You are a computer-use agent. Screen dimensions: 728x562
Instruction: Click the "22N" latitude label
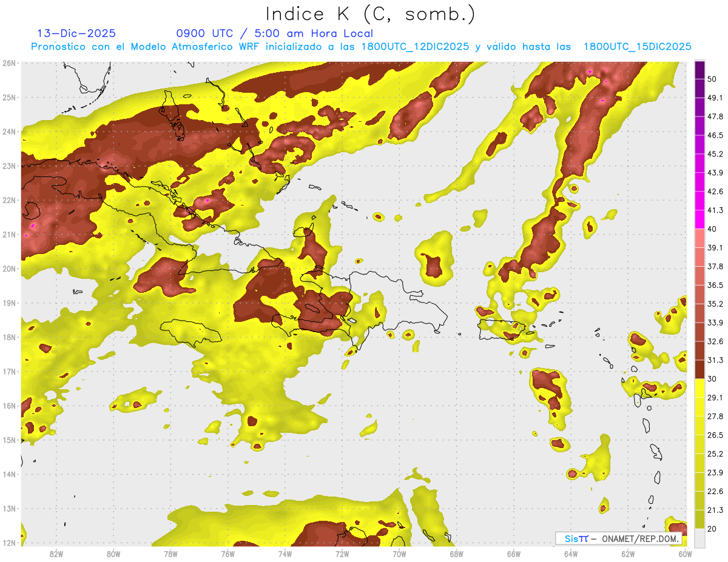[x=8, y=200]
